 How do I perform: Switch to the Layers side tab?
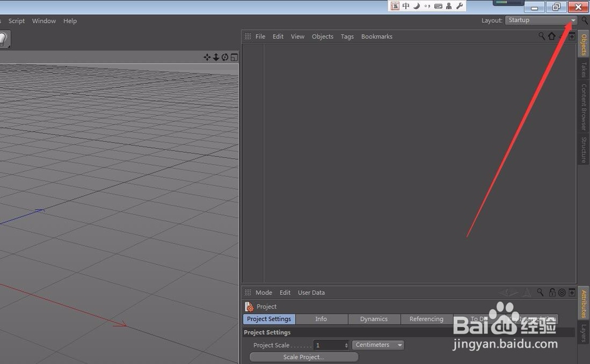[584, 333]
